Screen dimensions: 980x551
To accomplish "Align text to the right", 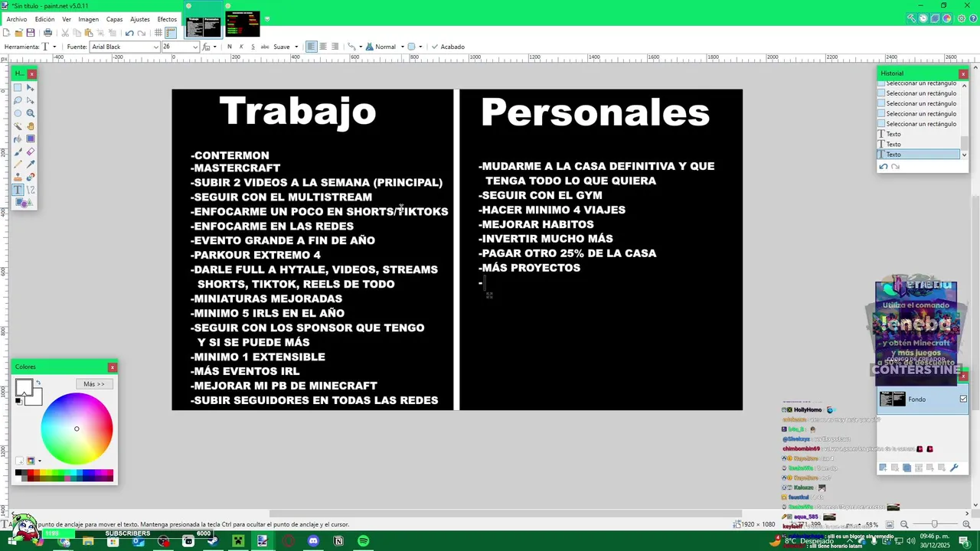I will [x=335, y=47].
